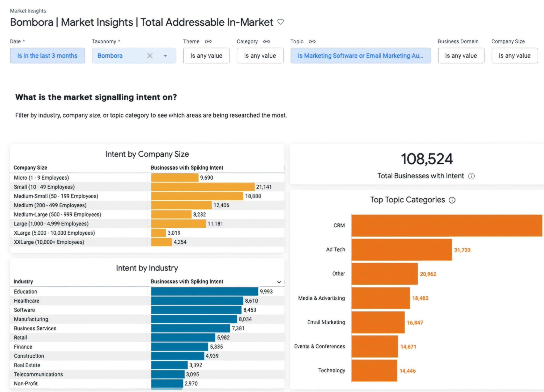This screenshot has height=392, width=544.
Task: Click the Events & Conferences bar
Action: pyautogui.click(x=375, y=347)
